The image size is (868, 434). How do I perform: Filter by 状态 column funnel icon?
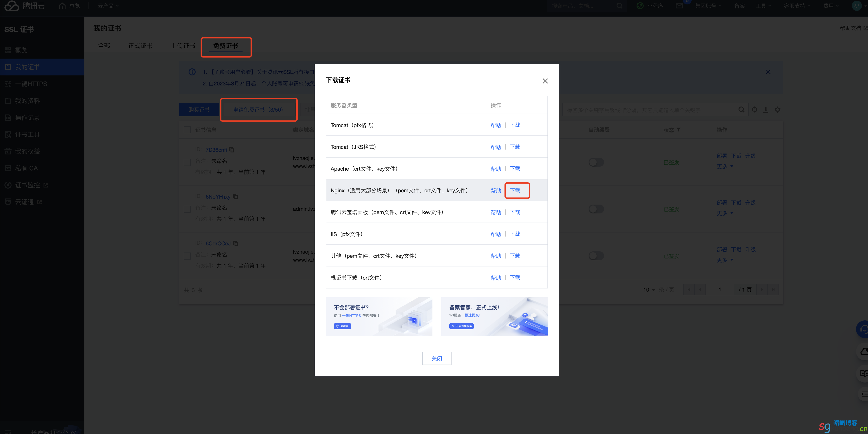pyautogui.click(x=678, y=130)
